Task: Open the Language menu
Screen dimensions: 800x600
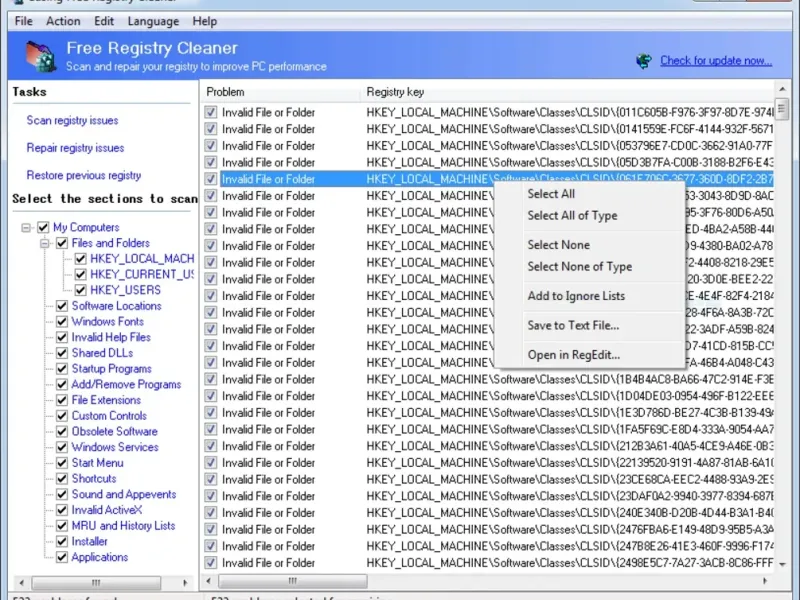Action: tap(153, 21)
